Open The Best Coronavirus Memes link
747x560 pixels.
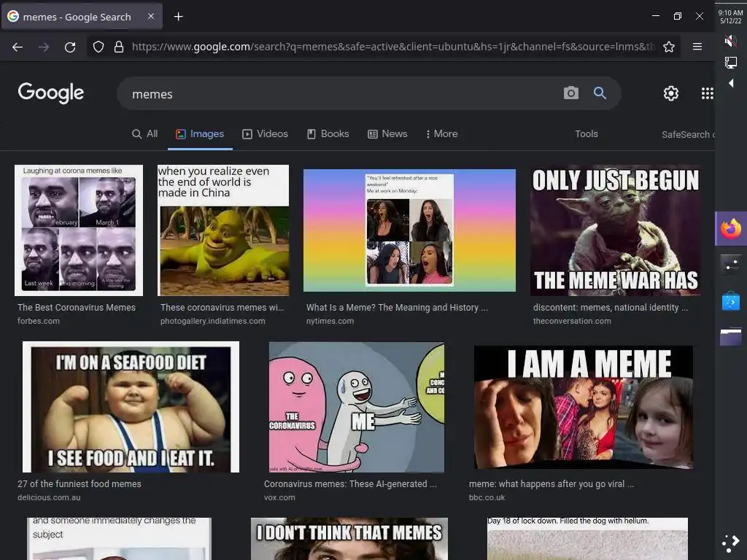[x=77, y=308]
